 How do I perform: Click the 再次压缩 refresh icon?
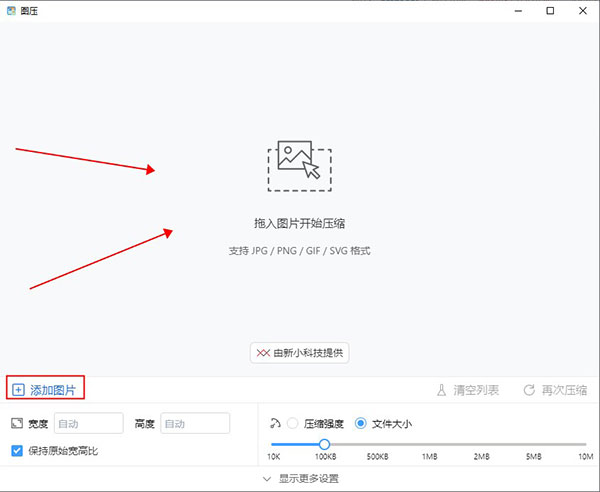click(529, 390)
